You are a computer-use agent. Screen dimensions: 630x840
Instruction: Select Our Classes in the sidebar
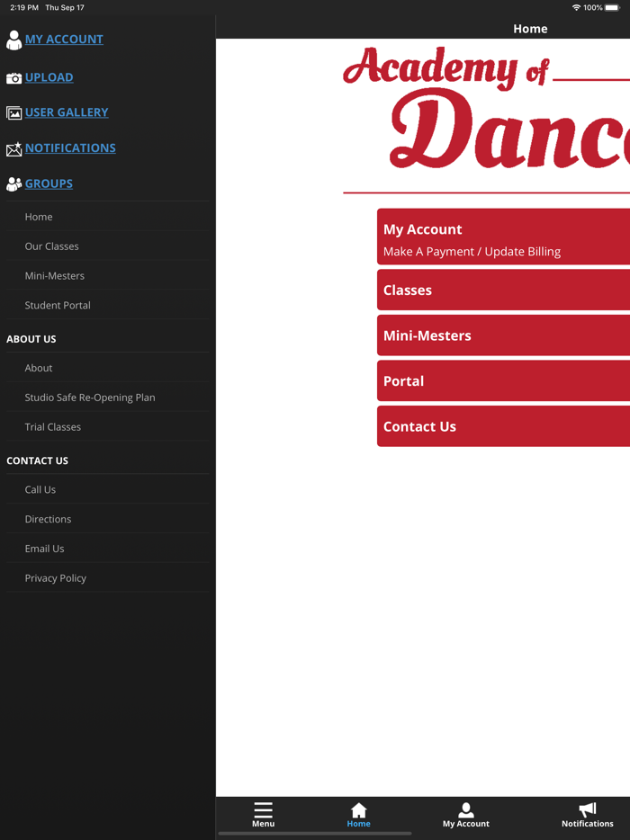(x=107, y=246)
